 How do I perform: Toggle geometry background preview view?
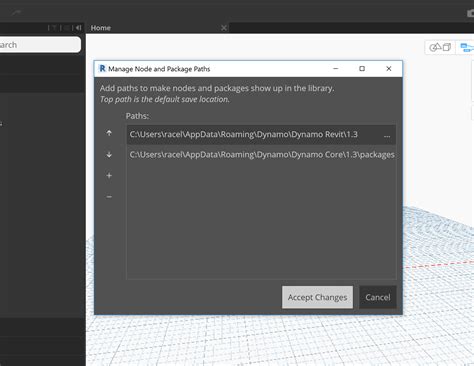440,47
